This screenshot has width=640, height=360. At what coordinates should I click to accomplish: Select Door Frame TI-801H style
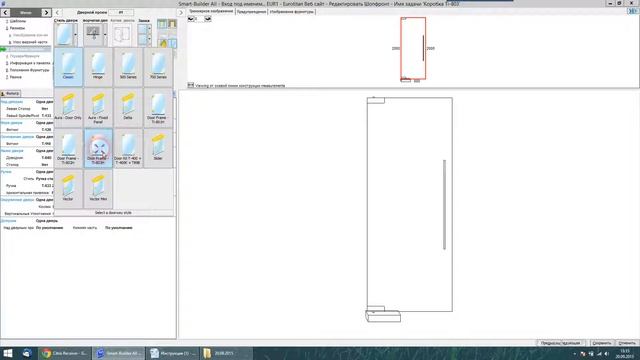(158, 108)
